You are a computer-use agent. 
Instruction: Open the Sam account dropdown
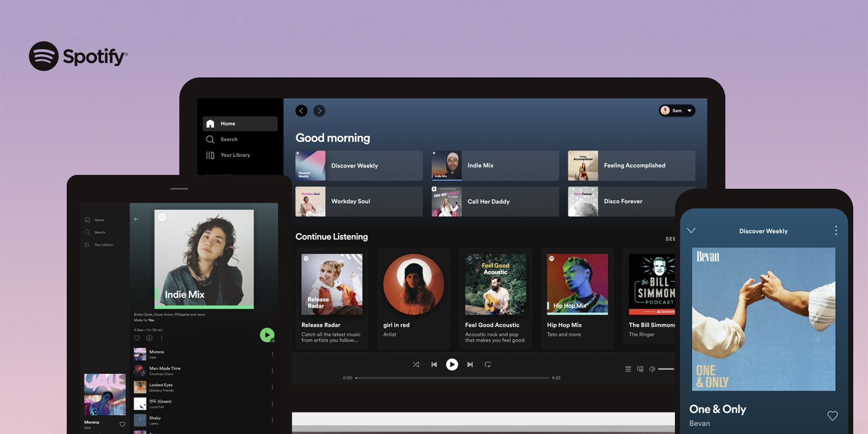(x=677, y=111)
